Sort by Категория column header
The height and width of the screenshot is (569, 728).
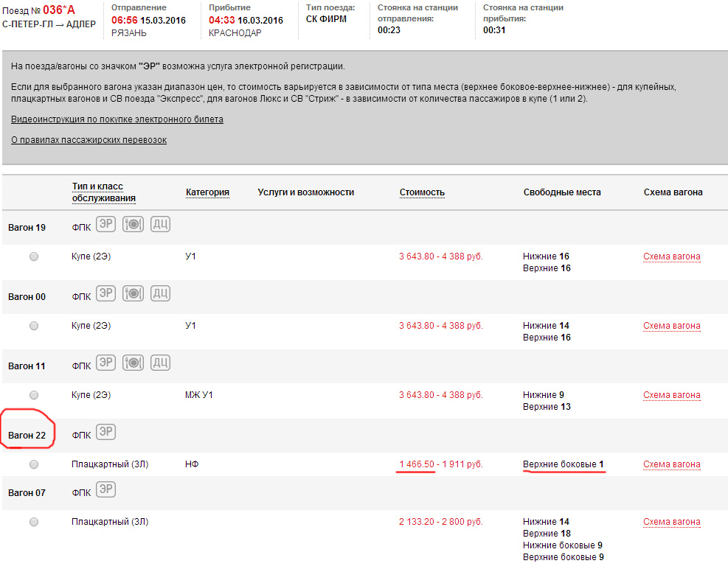[207, 192]
